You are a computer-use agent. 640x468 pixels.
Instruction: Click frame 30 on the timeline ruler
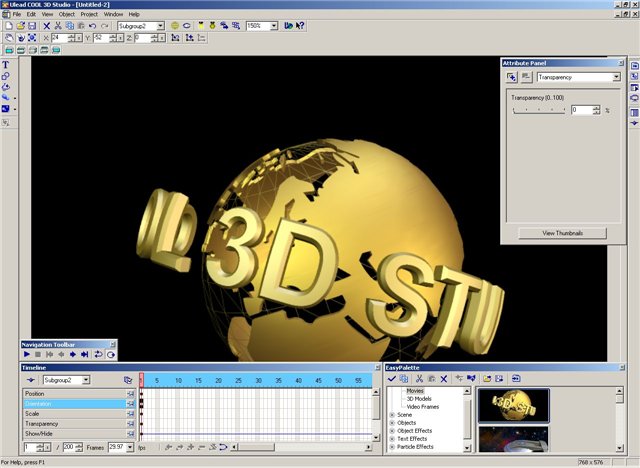coord(258,380)
